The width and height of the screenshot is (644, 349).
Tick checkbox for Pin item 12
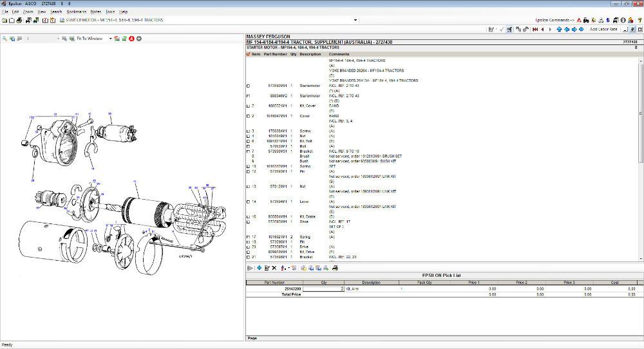point(248,172)
